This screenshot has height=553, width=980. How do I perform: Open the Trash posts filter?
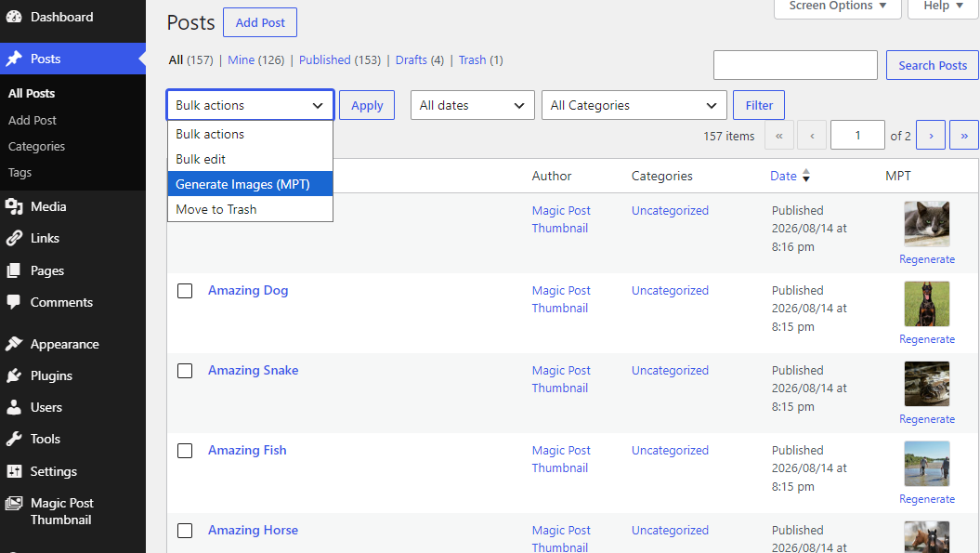coord(472,60)
